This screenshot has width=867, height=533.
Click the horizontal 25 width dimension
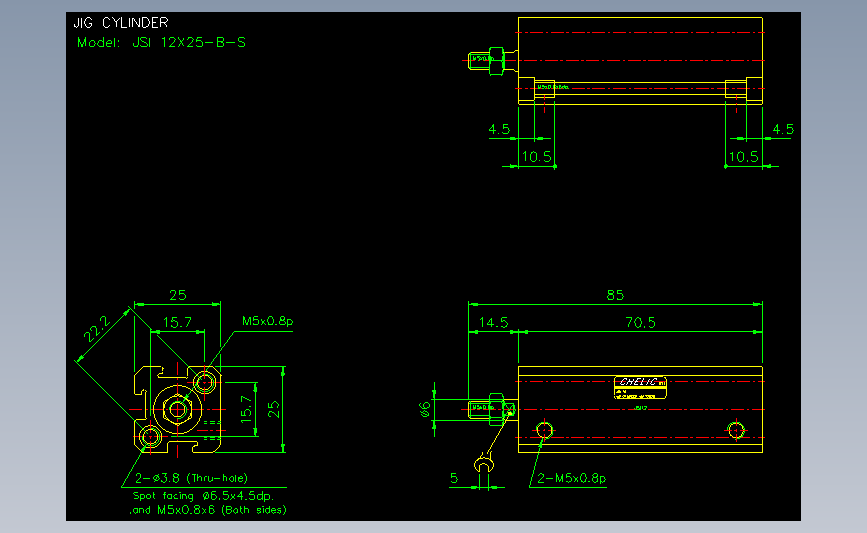[177, 295]
